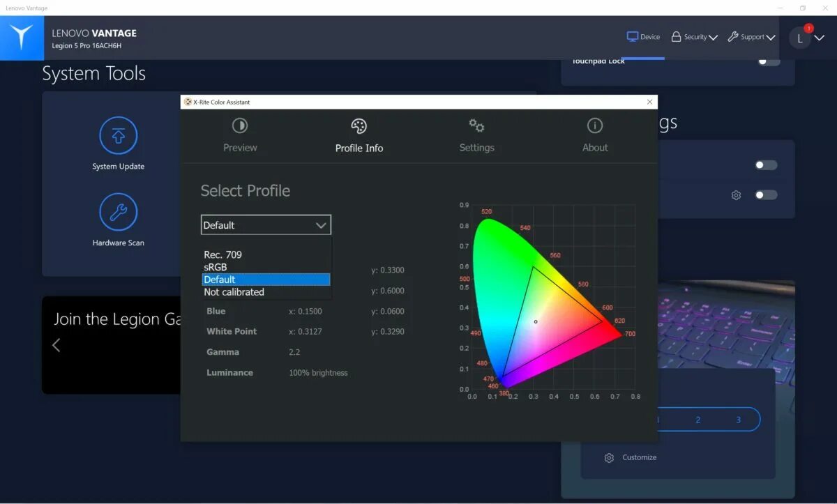The width and height of the screenshot is (837, 504).
Task: Choose Default from profile list
Action: coord(266,280)
